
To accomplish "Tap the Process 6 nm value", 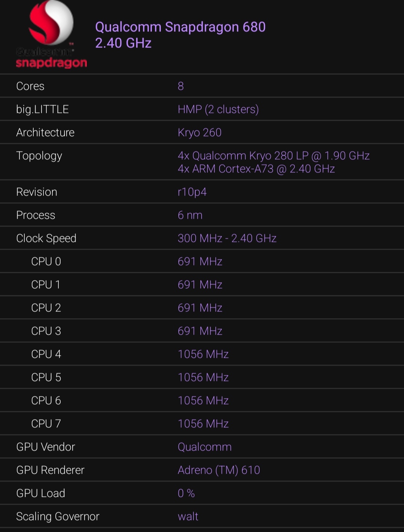I will pyautogui.click(x=190, y=215).
